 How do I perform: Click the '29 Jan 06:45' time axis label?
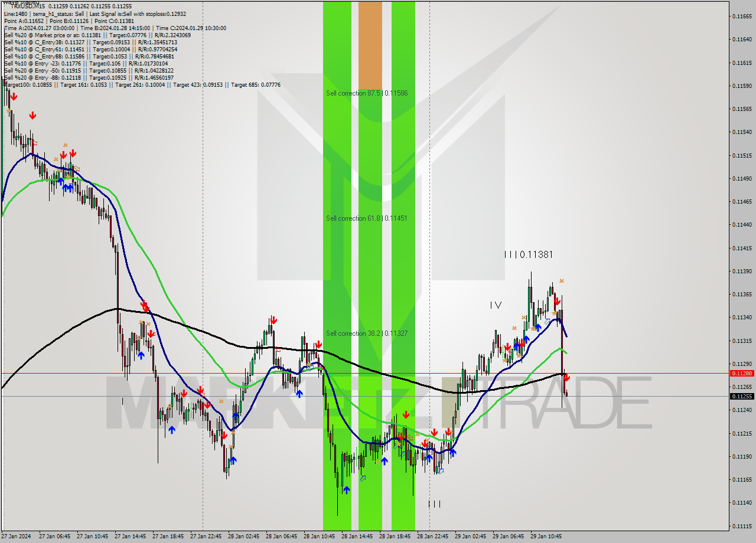pyautogui.click(x=509, y=537)
